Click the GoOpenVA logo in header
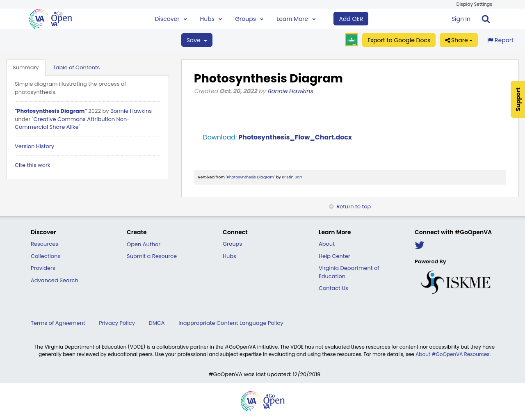Viewport: 525px width, 420px height. 50,18
